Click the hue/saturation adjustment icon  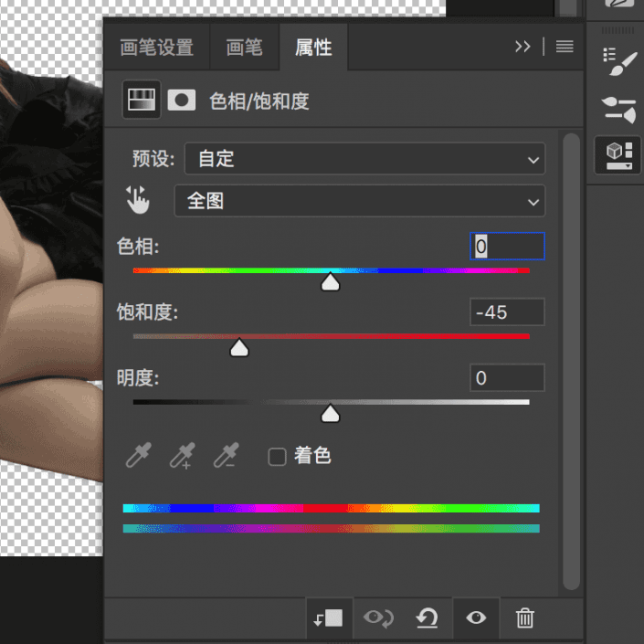point(142,100)
